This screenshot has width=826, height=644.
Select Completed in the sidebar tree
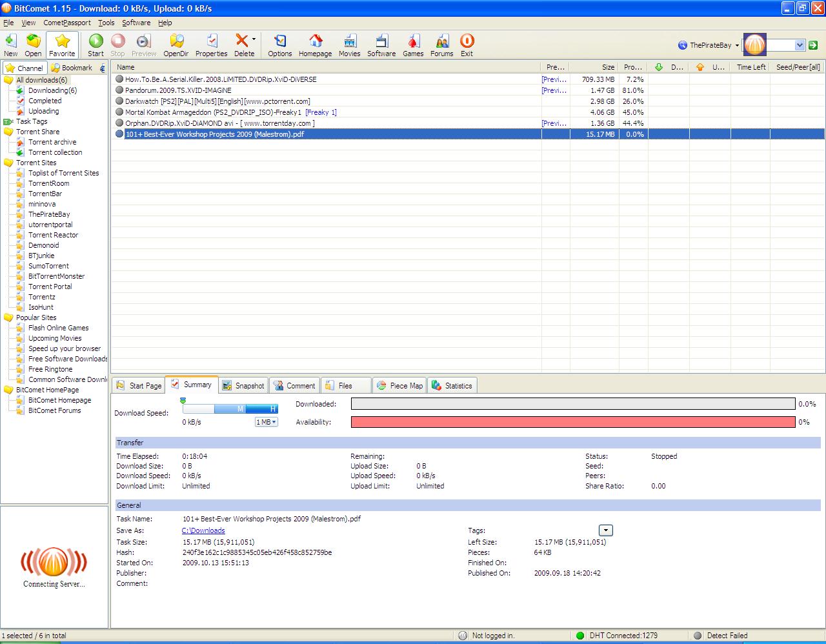tap(45, 101)
